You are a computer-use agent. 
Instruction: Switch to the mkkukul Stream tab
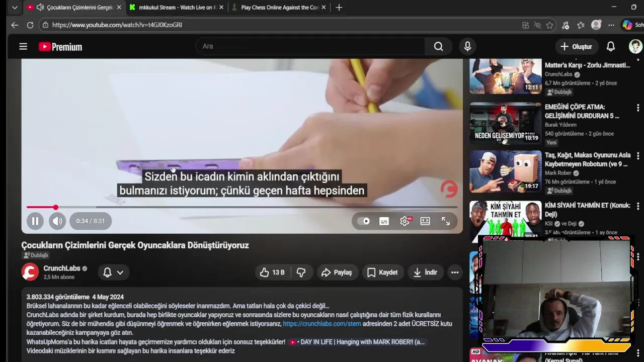point(177,8)
